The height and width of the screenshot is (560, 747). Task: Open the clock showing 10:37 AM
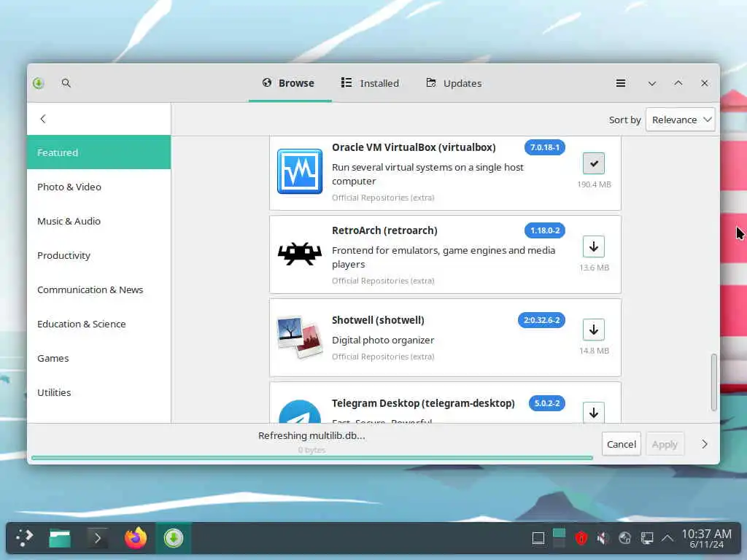(706, 538)
